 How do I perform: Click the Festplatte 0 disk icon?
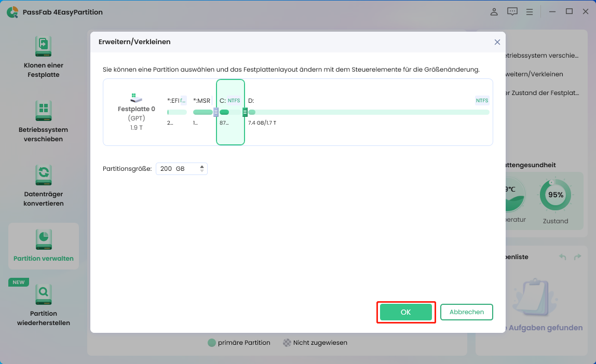click(x=136, y=98)
